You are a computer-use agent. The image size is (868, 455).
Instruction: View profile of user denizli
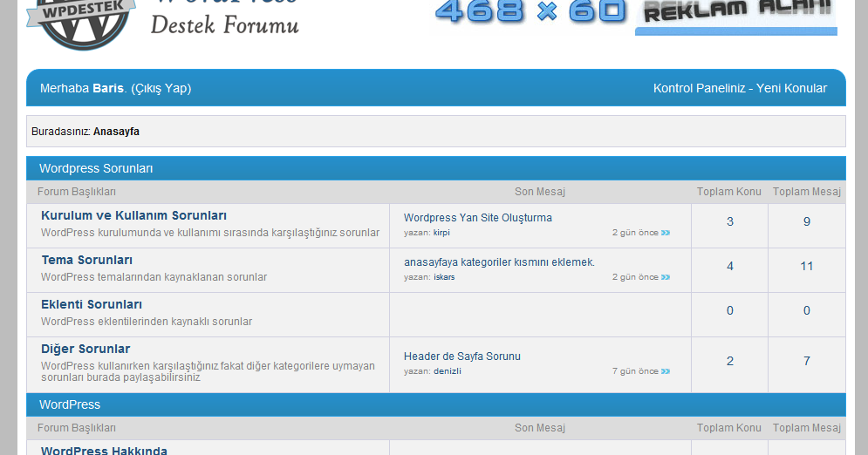point(448,371)
